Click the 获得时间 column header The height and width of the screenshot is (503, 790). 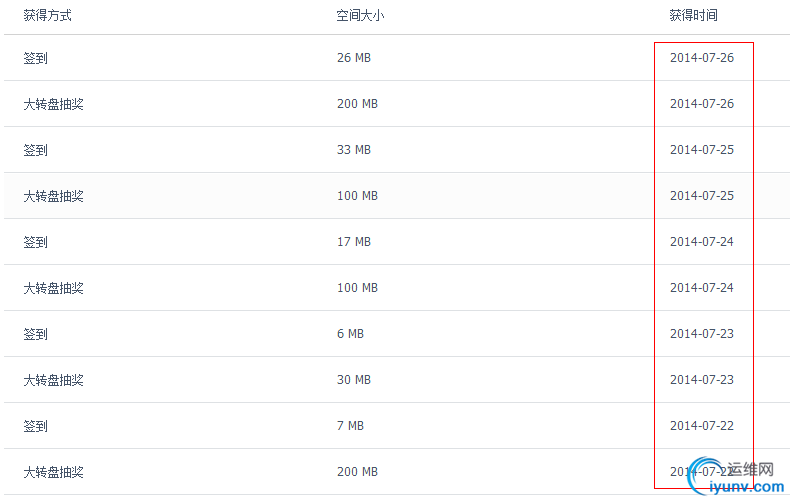click(693, 16)
